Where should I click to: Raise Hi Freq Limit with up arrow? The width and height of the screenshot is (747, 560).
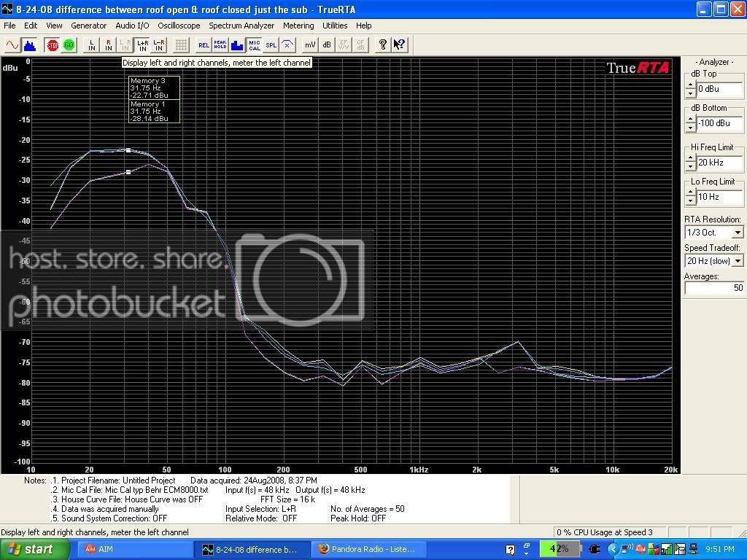point(691,159)
